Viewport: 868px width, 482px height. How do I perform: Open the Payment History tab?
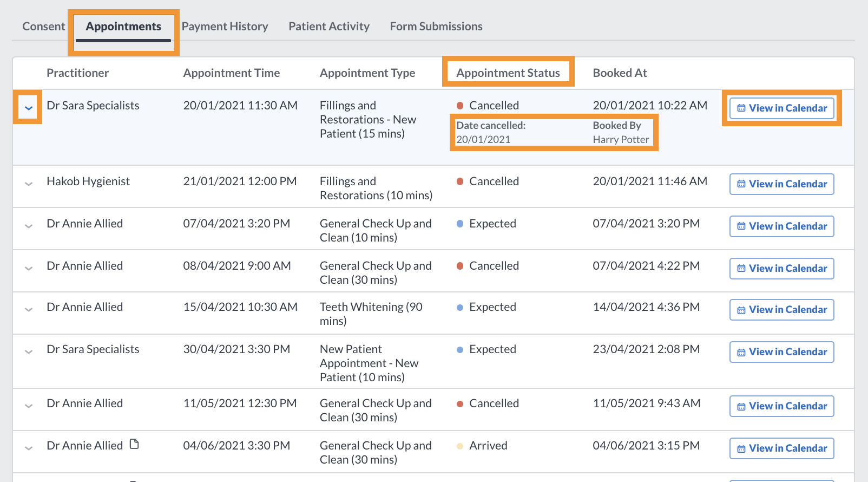(225, 26)
